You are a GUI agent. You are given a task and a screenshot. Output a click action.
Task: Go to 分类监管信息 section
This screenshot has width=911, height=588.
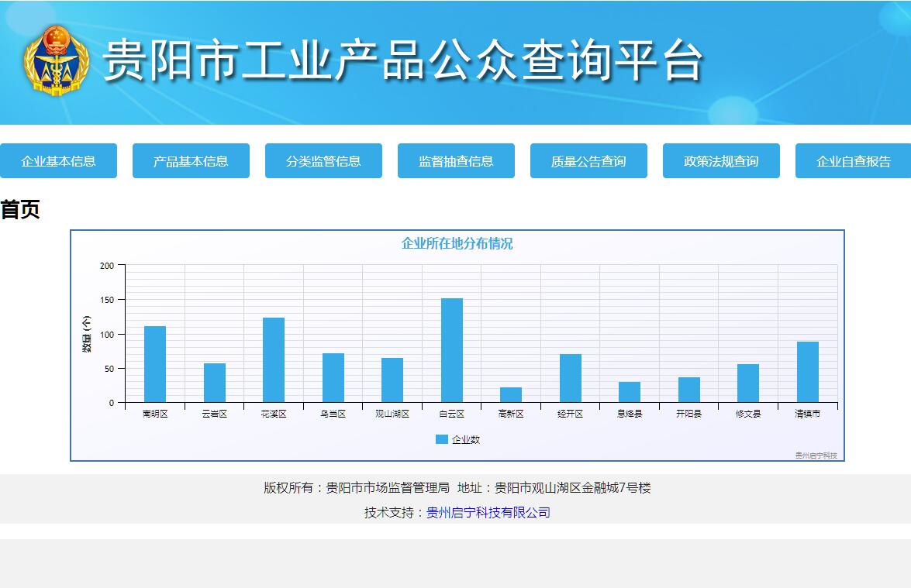click(323, 161)
